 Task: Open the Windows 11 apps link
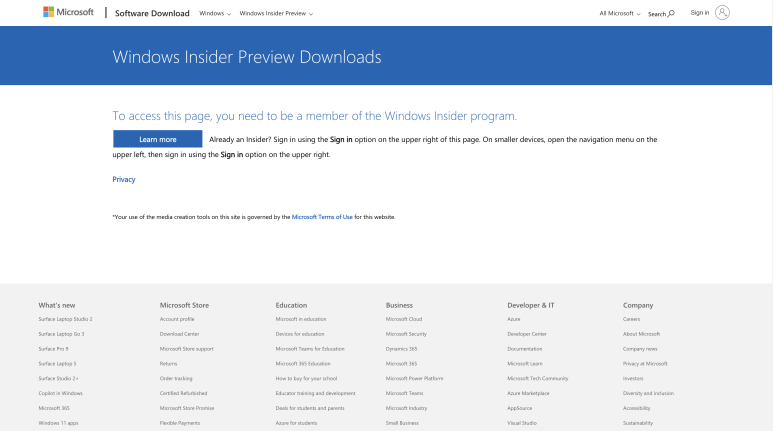point(58,423)
